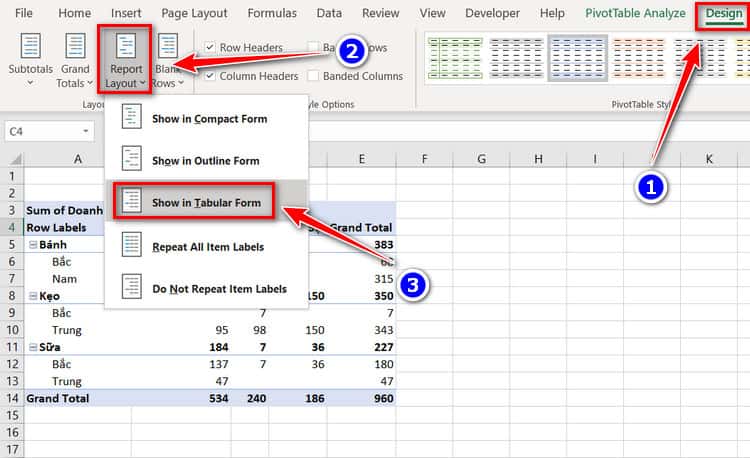Viewport: 750px width, 458px height.
Task: Click the Do Not Repeat Item Labels icon
Action: point(131,286)
